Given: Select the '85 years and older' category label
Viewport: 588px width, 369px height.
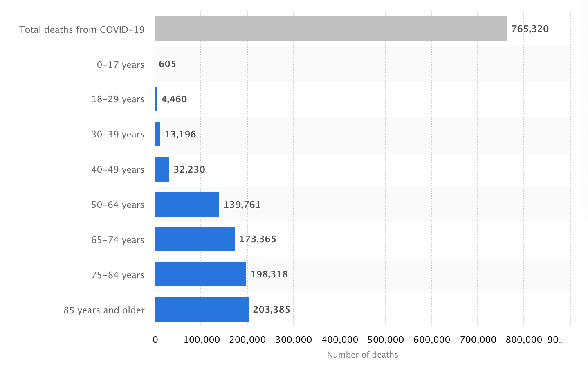Looking at the screenshot, I should [x=104, y=310].
